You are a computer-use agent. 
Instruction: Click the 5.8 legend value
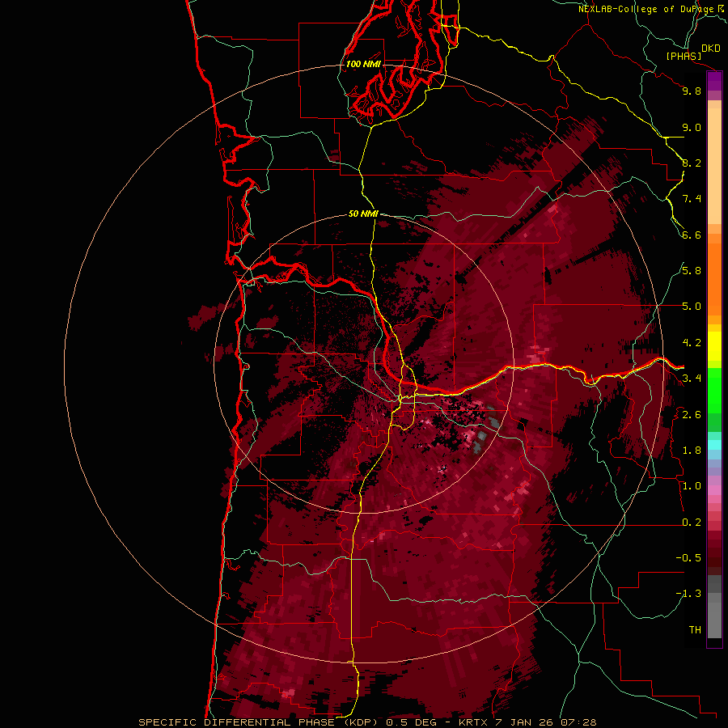692,271
